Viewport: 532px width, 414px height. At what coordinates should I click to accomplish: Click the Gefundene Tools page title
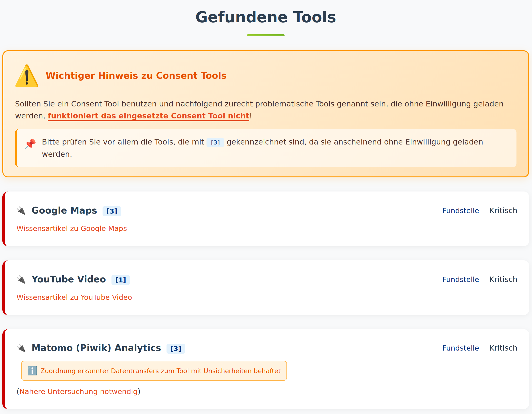[266, 17]
